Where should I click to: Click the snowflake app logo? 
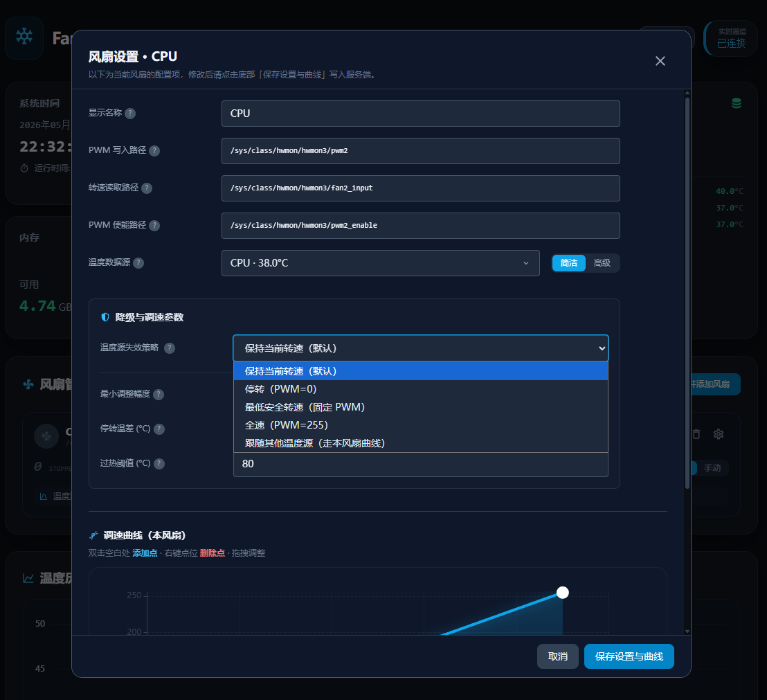(x=24, y=37)
